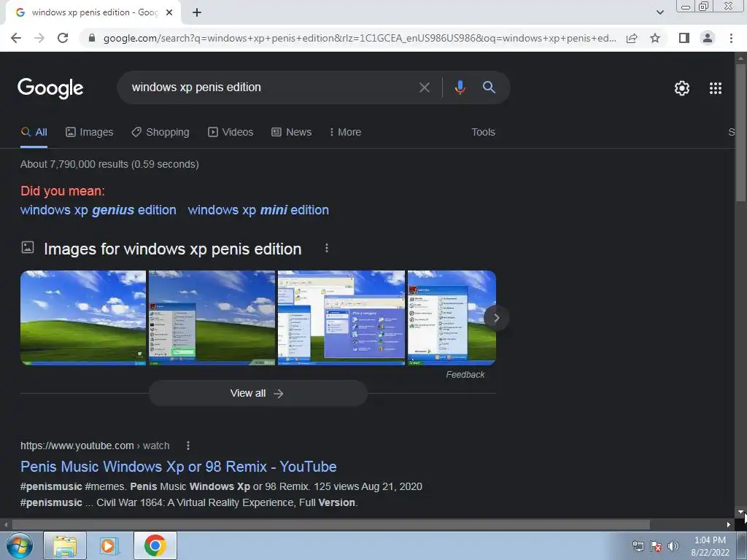Launch Windows Media Player from taskbar

point(109,545)
